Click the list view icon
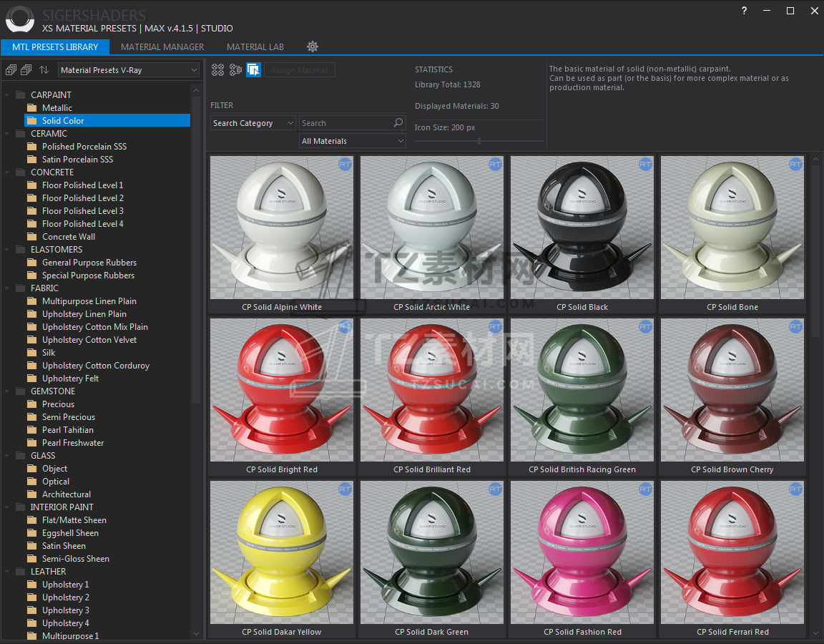The height and width of the screenshot is (644, 824). [235, 70]
